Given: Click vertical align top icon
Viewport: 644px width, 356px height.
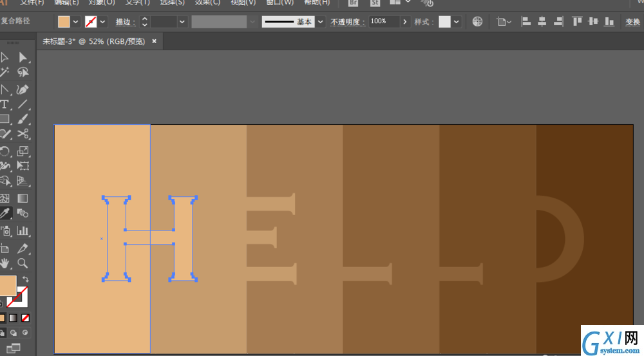Looking at the screenshot, I should (577, 21).
